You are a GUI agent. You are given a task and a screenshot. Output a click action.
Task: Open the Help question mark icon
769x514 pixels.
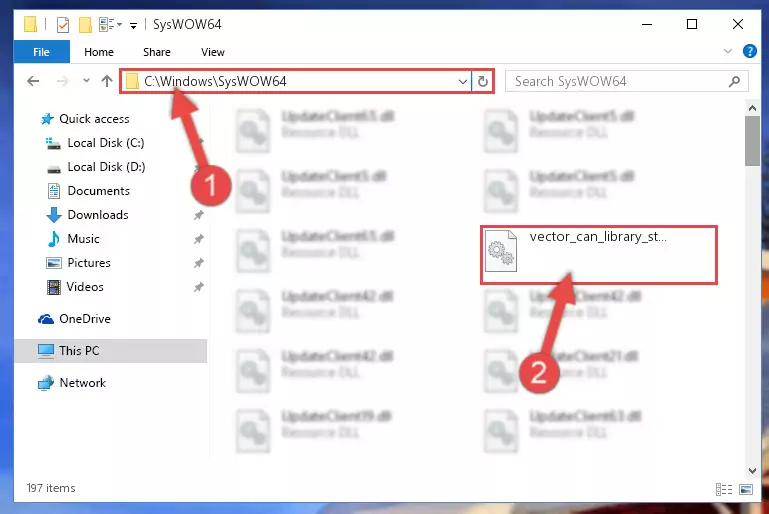749,51
